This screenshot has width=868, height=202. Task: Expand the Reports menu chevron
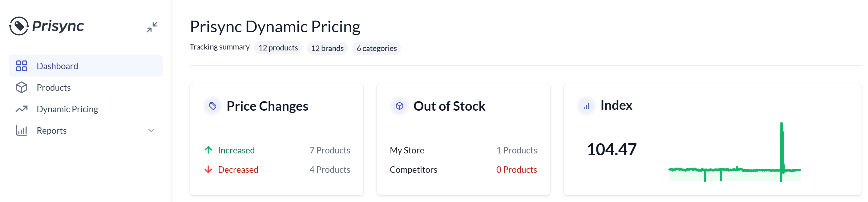[151, 131]
